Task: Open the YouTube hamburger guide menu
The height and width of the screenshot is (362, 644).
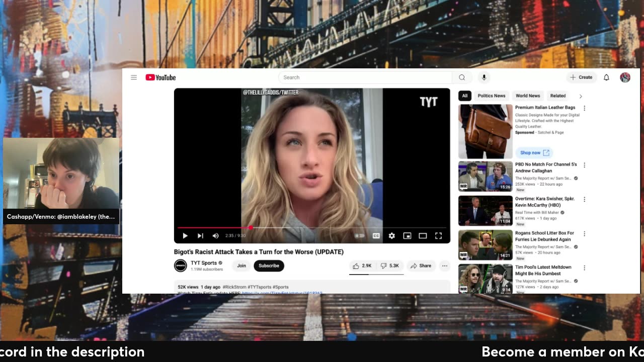Action: (134, 77)
